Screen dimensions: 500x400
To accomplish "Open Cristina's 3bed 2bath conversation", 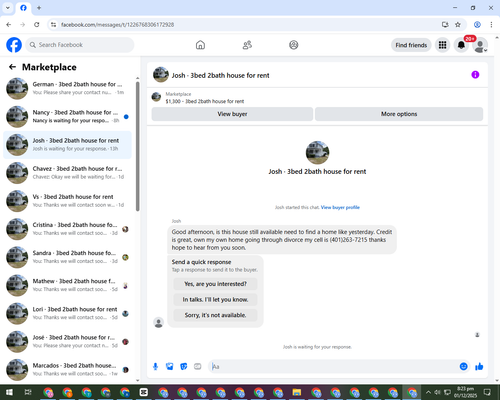I will (67, 229).
